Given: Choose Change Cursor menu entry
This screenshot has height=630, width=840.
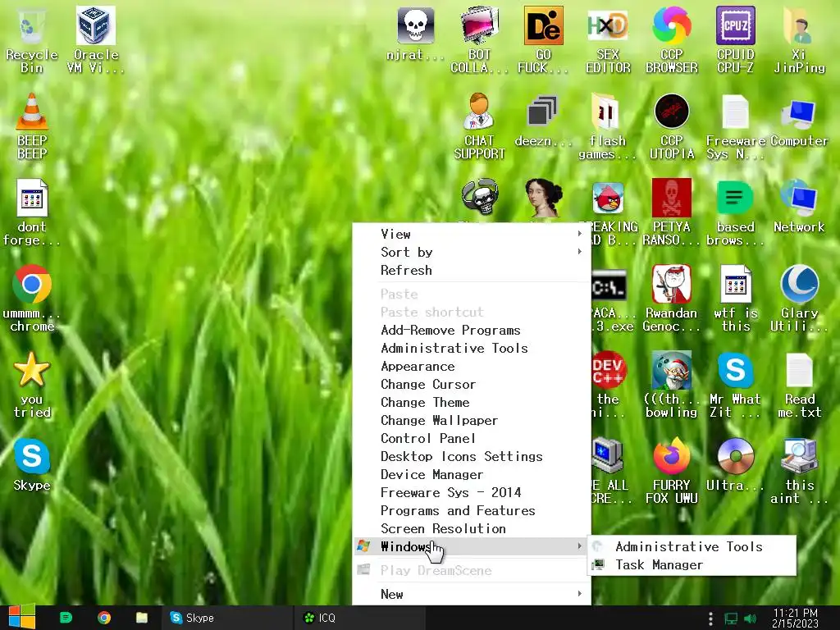Looking at the screenshot, I should click(x=472, y=384).
